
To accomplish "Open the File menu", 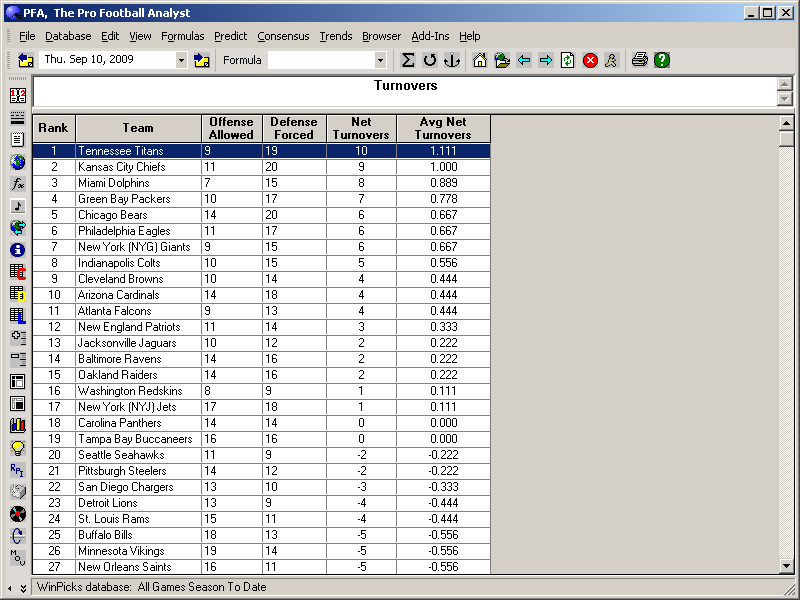I will click(x=27, y=36).
